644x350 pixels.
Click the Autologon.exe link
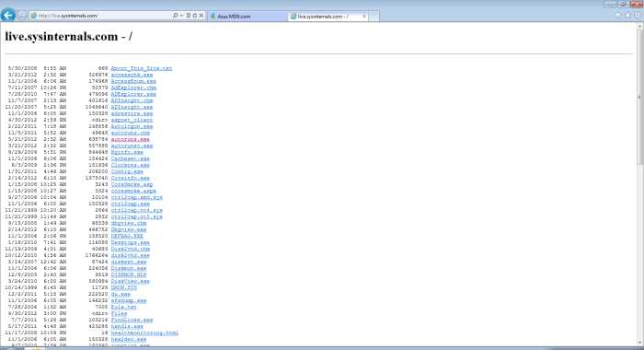tap(132, 126)
